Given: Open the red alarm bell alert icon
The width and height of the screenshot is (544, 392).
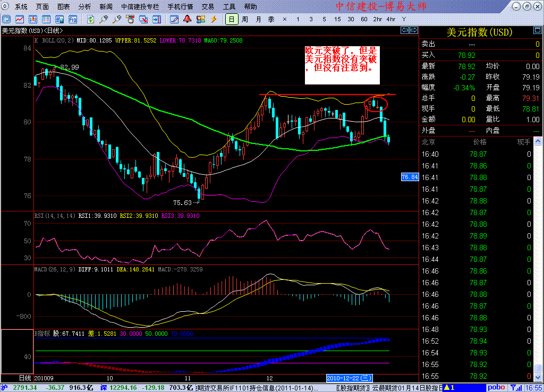Looking at the screenshot, I should [x=188, y=20].
